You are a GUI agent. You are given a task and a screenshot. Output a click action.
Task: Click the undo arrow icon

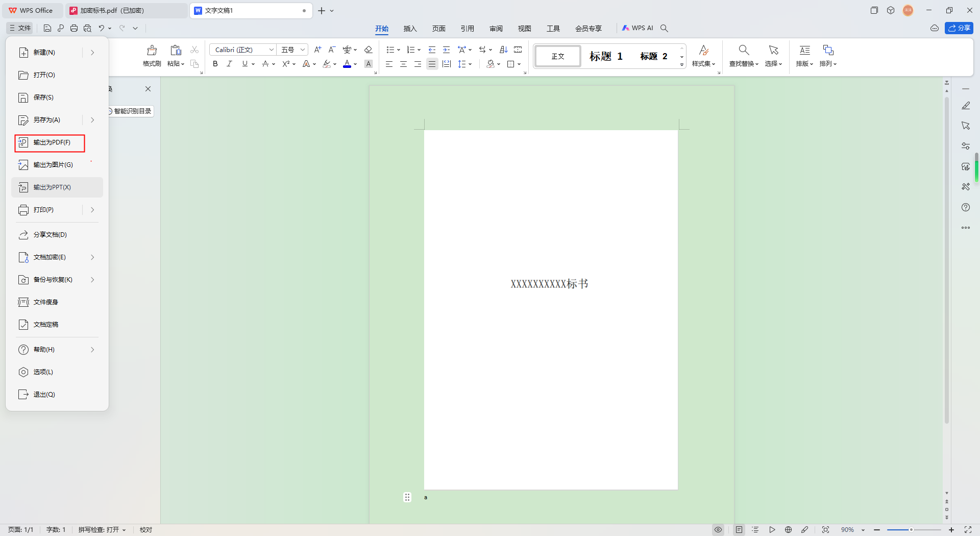102,28
